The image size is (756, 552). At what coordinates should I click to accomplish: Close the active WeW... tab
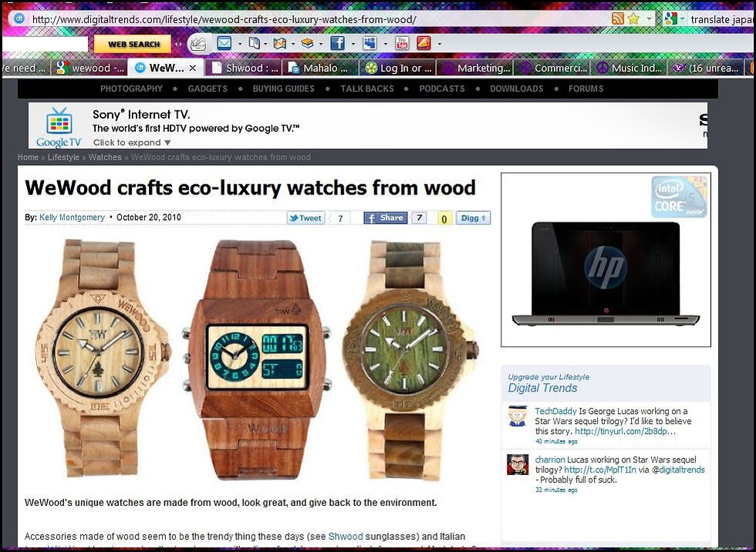click(192, 68)
